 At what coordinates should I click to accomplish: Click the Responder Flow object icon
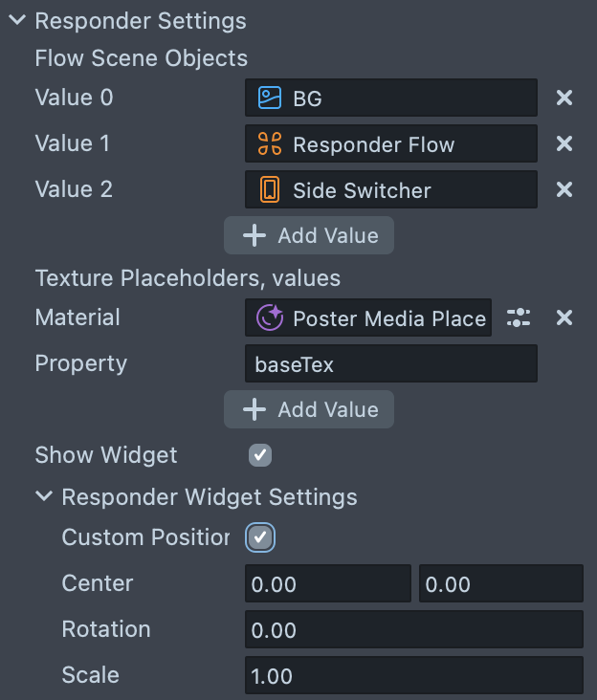click(x=270, y=144)
